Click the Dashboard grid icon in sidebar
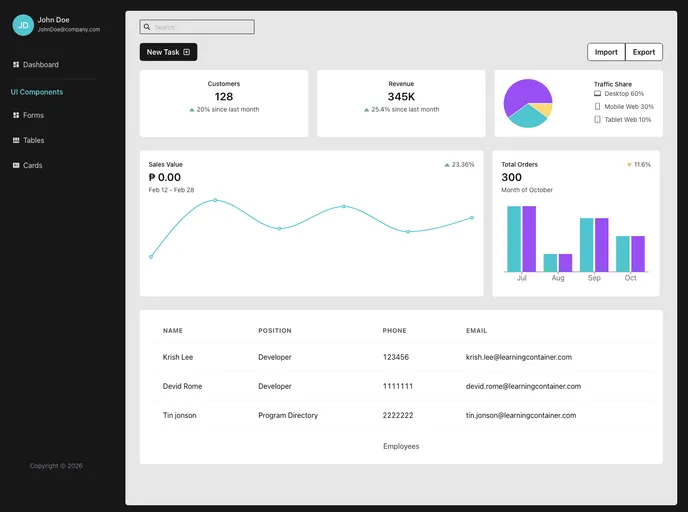Viewport: 688px width, 512px height. [x=16, y=65]
